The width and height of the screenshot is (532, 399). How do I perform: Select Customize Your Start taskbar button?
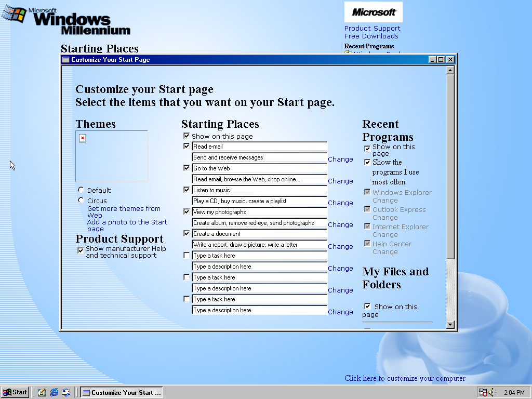pyautogui.click(x=122, y=392)
